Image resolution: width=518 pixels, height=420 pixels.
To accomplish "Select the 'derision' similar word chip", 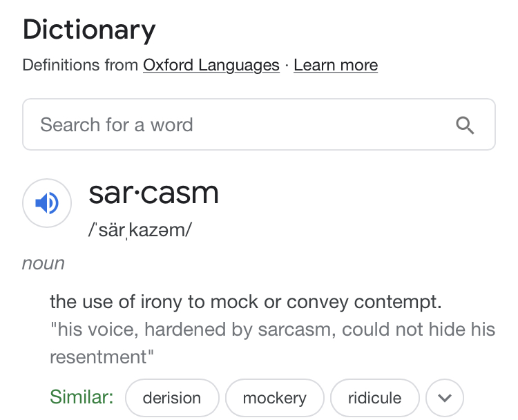I will (x=172, y=398).
